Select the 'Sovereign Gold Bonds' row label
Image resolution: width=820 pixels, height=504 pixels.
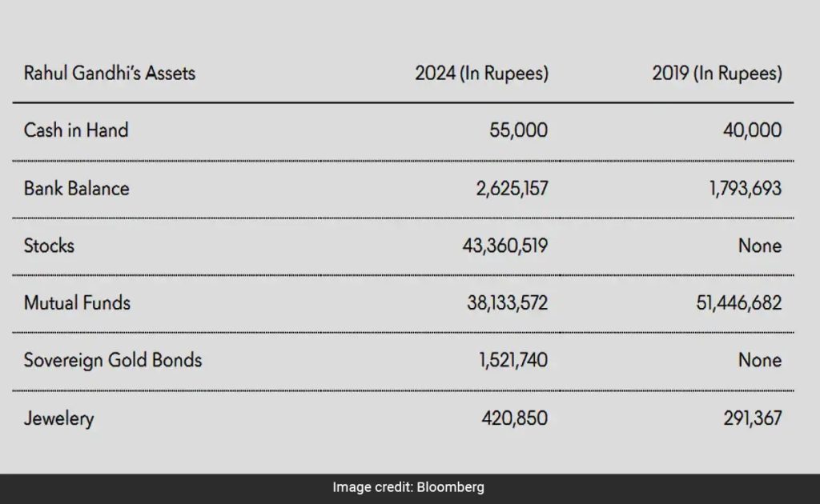(113, 360)
